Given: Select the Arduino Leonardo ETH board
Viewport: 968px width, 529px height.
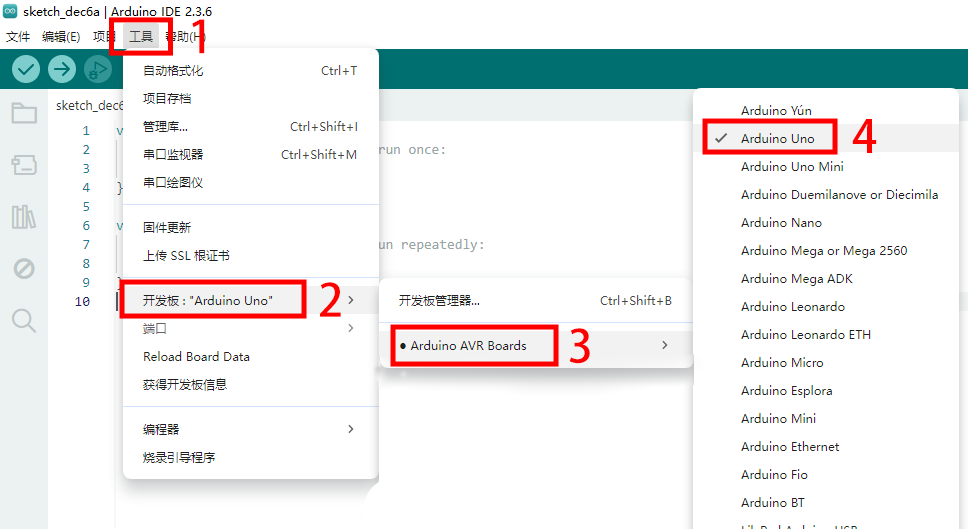Looking at the screenshot, I should tap(826, 335).
